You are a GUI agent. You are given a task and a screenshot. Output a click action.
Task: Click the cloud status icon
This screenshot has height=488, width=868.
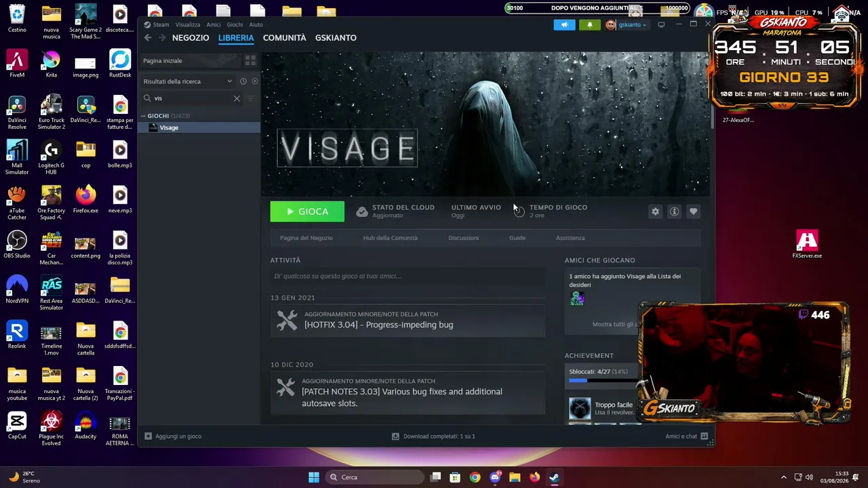click(x=362, y=211)
